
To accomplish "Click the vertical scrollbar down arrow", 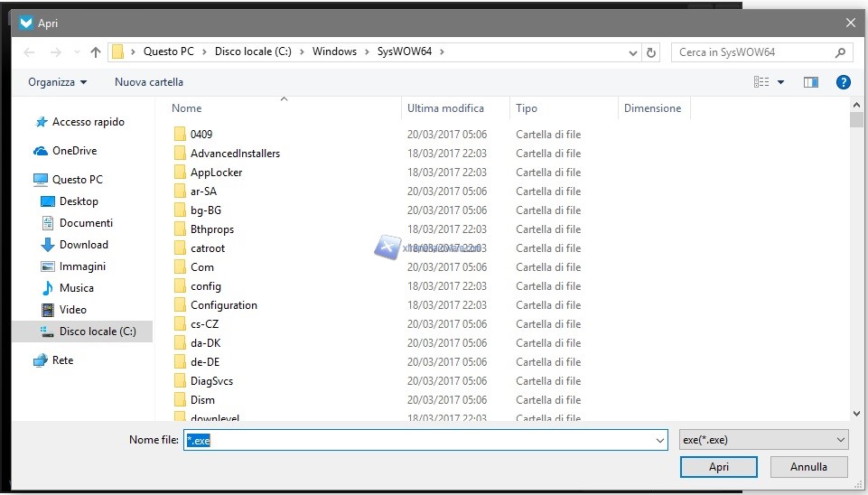I will tap(857, 413).
